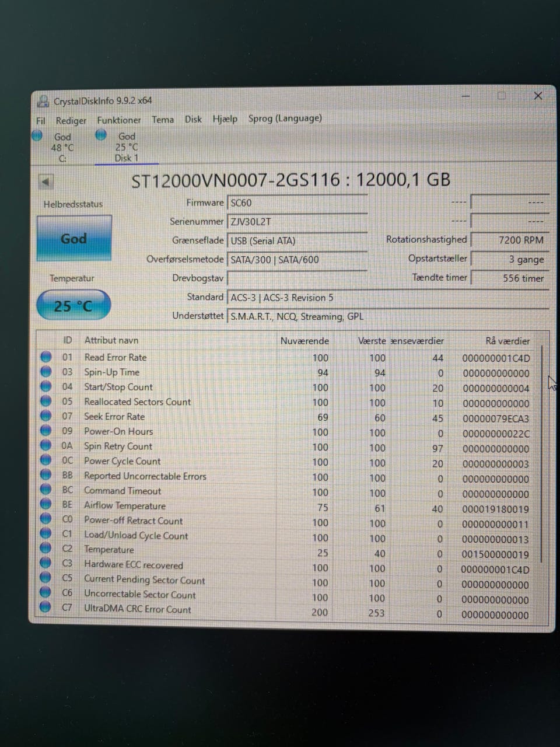The image size is (560, 747).
Task: Open the Fil menu
Action: (x=41, y=121)
